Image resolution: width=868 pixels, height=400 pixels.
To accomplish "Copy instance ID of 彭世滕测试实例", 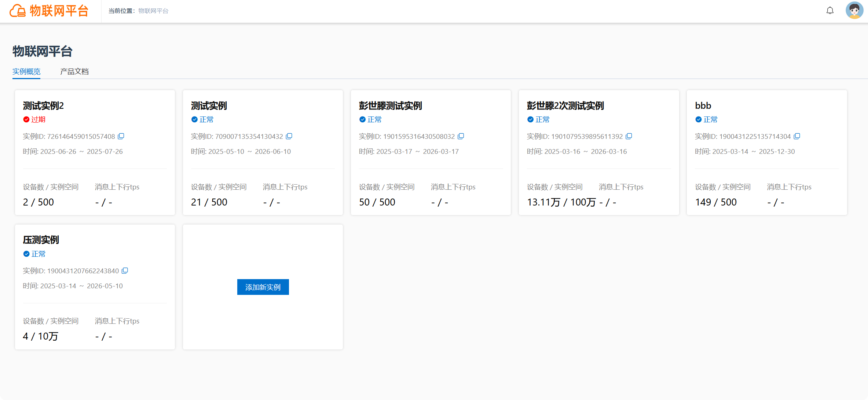I will coord(461,136).
